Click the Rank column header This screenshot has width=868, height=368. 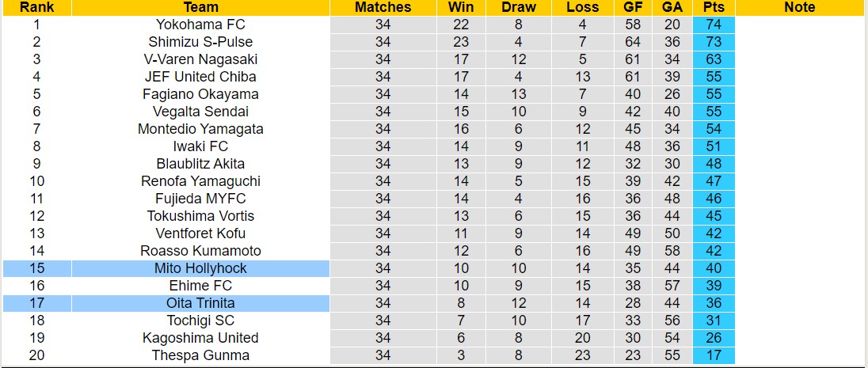point(36,7)
